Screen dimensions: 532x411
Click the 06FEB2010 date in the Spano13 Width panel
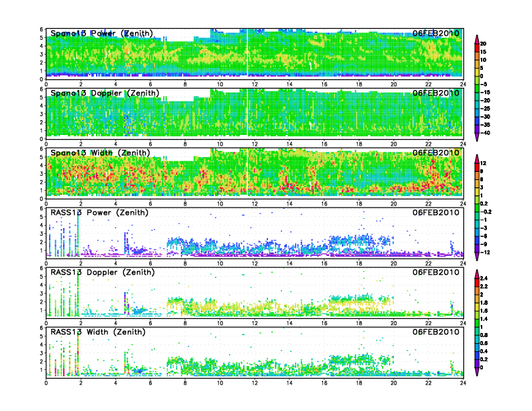pos(436,152)
